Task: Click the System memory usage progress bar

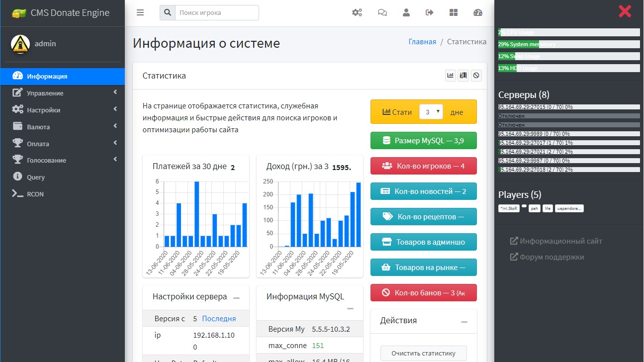Action: (x=569, y=44)
